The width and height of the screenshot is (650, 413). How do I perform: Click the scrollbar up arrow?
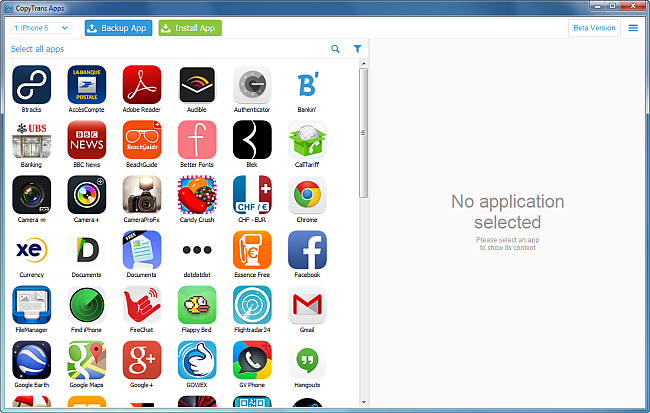pyautogui.click(x=364, y=63)
